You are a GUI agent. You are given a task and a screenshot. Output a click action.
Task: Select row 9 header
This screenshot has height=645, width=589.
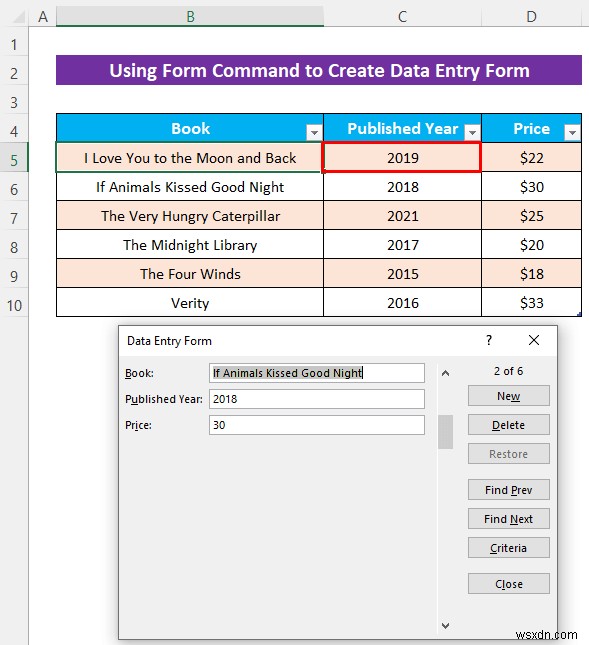coord(14,276)
